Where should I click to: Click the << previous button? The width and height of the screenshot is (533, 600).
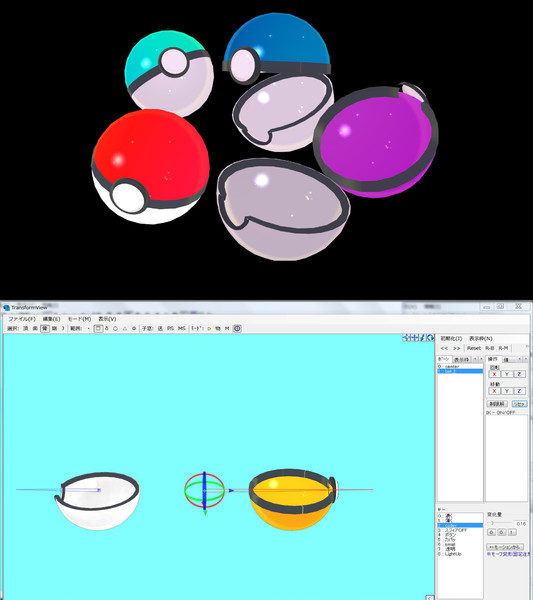[x=444, y=348]
